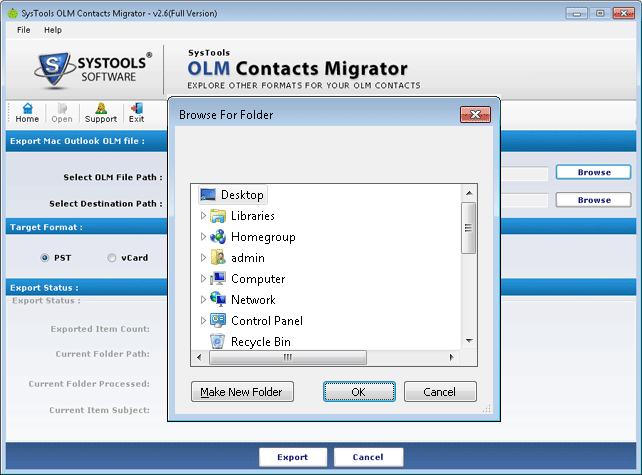This screenshot has width=642, height=475.
Task: Click the SysTools Software logo
Action: pos(93,70)
